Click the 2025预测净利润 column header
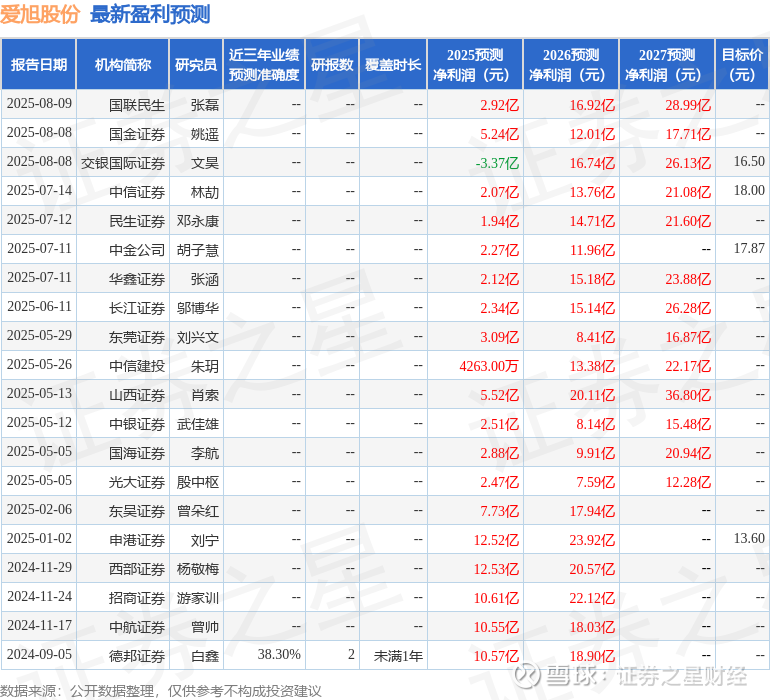Viewport: 770px width, 700px height. click(475, 64)
